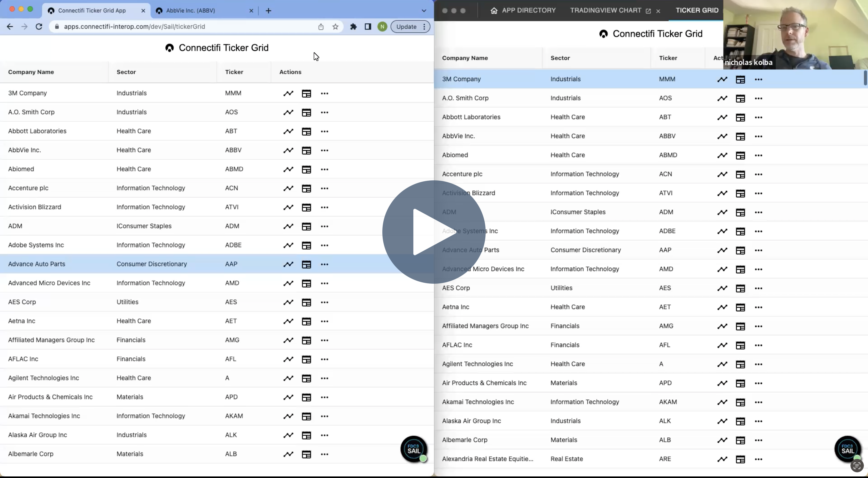
Task: Click the FDC3 Sail badge in browser window
Action: [x=414, y=449]
